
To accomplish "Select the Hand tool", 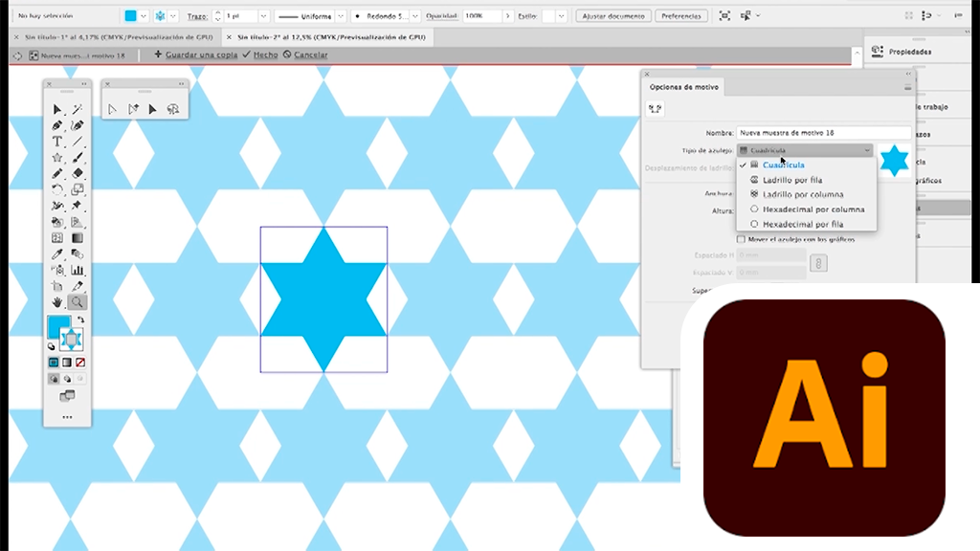I will (x=57, y=302).
